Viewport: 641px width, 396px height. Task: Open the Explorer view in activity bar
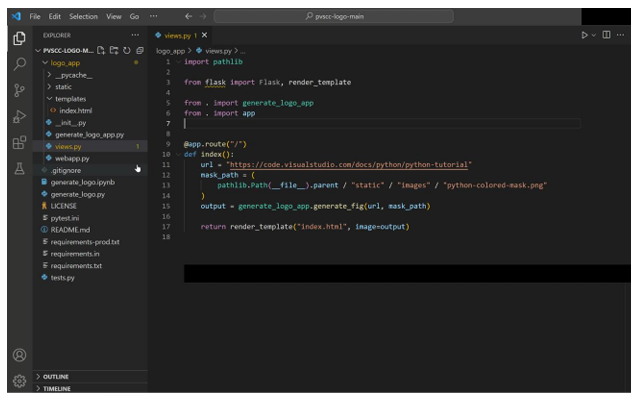click(x=19, y=38)
